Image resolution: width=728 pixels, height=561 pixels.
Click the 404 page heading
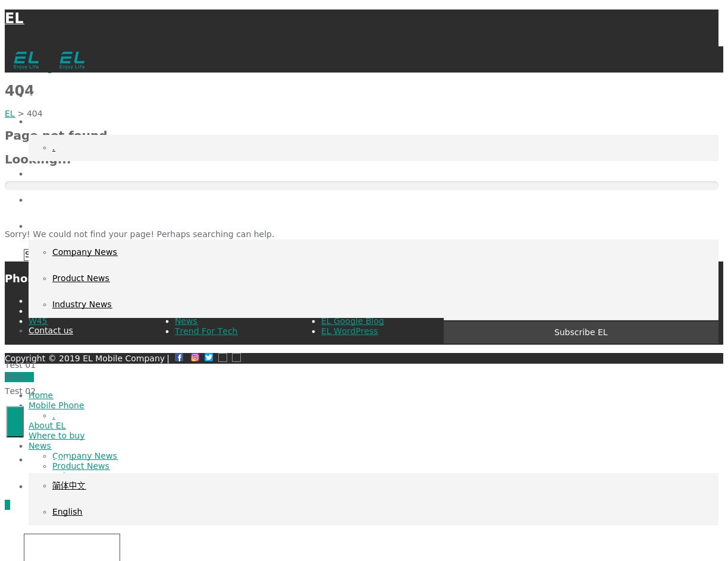pyautogui.click(x=19, y=91)
